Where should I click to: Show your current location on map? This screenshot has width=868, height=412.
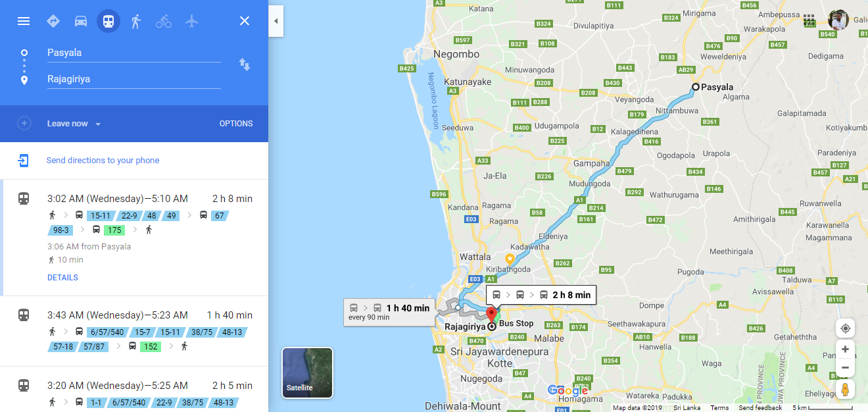[846, 328]
